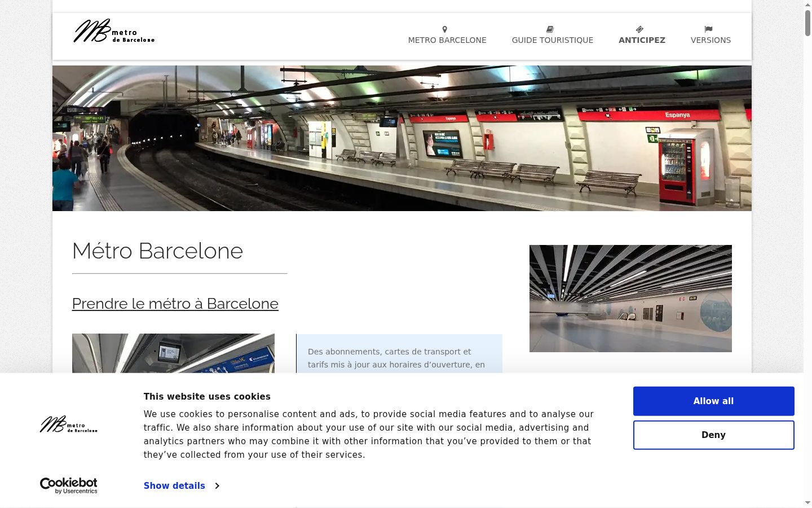Click the Espanya station banner photo

tap(401, 138)
